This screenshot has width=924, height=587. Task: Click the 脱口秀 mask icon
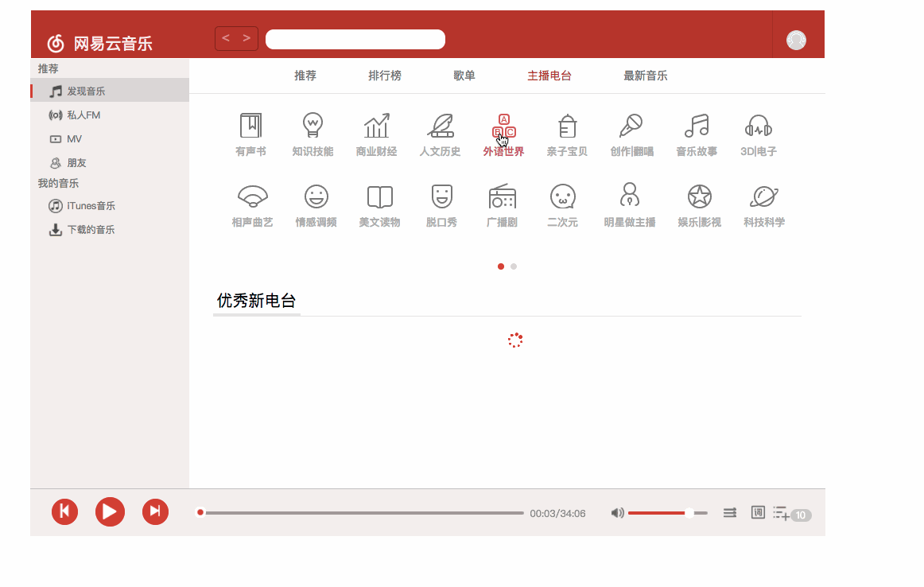point(441,196)
